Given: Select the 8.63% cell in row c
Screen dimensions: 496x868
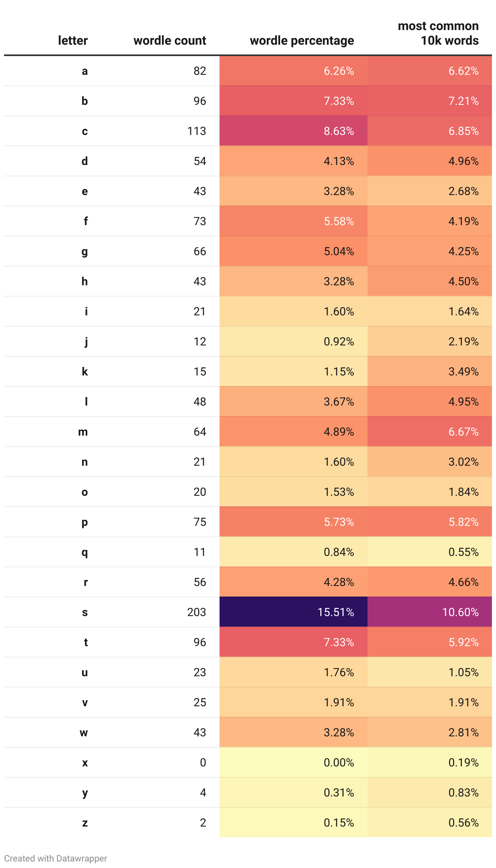Looking at the screenshot, I should click(x=294, y=131).
